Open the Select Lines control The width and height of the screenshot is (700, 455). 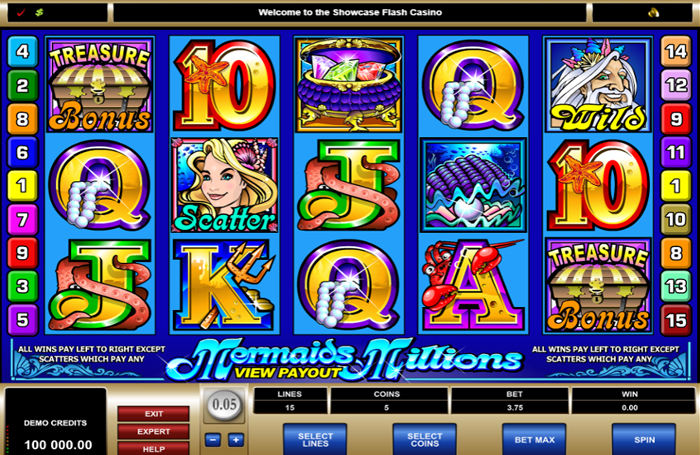[x=315, y=439]
